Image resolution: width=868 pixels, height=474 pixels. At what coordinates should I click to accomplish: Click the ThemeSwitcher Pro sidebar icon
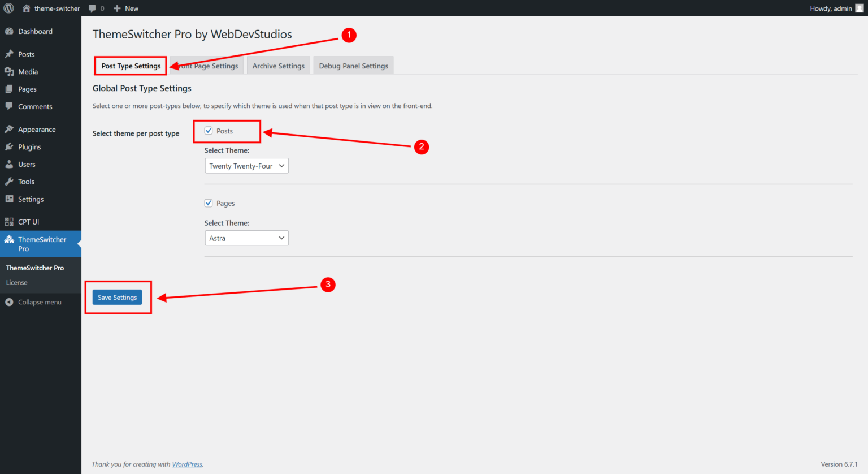pos(10,239)
